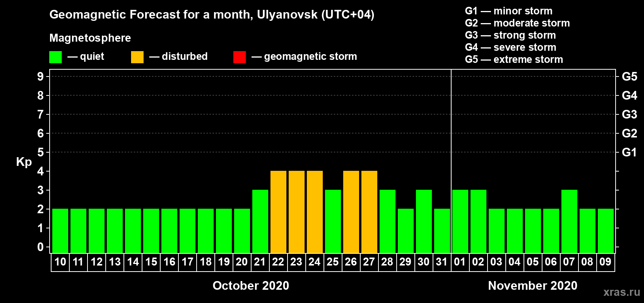
Task: Select the date label 22 on the axis
Action: pyautogui.click(x=278, y=262)
